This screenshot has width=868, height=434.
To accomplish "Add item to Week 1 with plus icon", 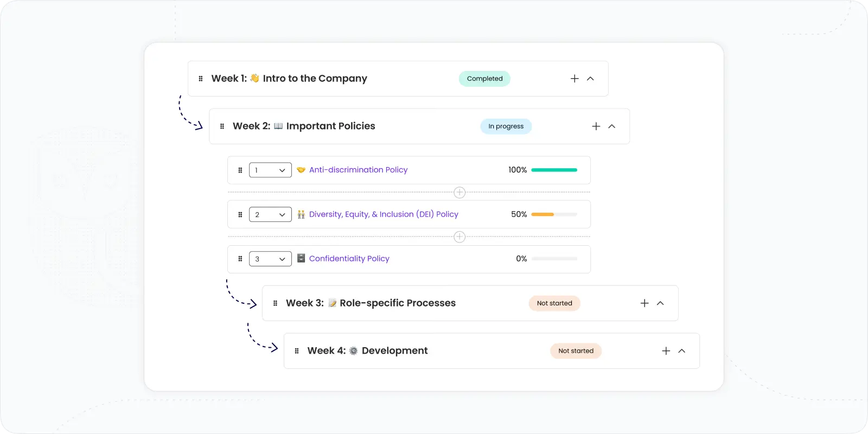I will (575, 79).
